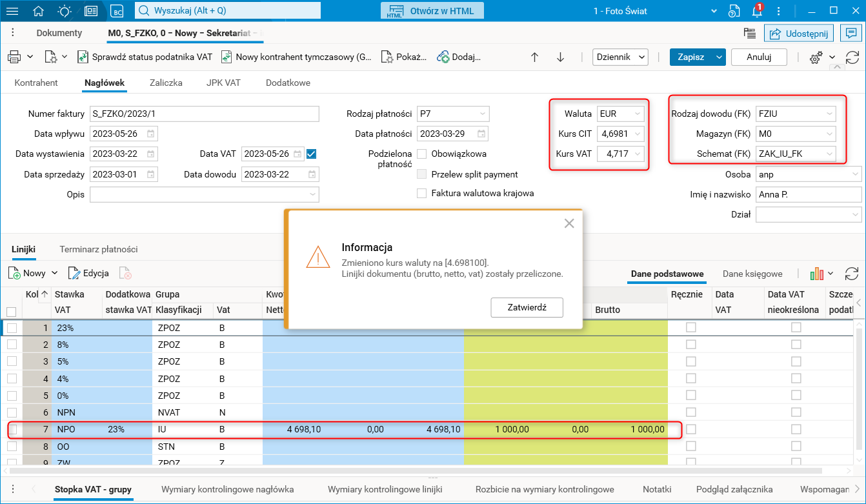The width and height of the screenshot is (866, 504).
Task: Click the Udostępnij share button
Action: [x=799, y=33]
